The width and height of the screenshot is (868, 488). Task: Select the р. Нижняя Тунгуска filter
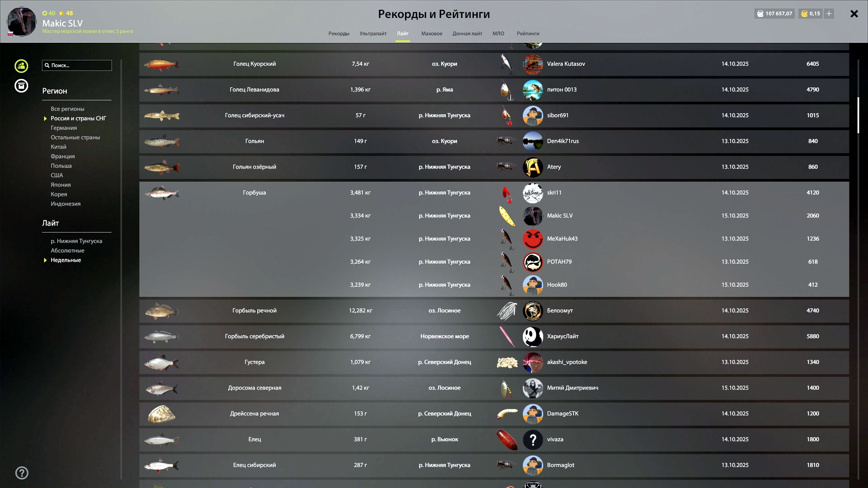tap(76, 241)
